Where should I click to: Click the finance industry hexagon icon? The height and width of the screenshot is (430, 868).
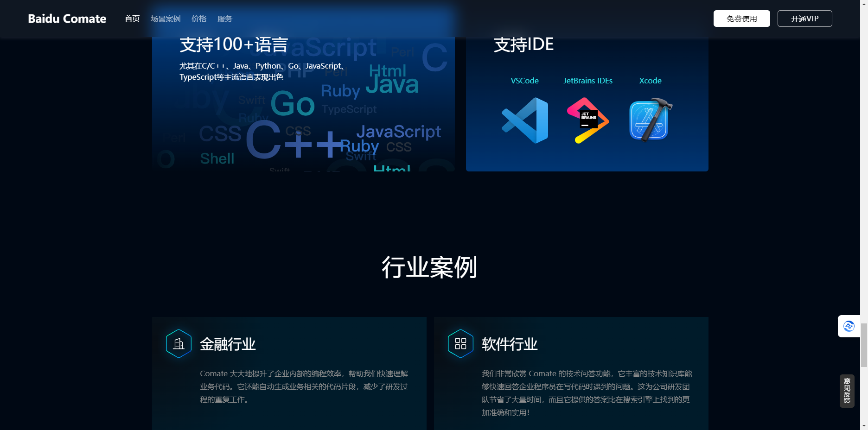coord(179,344)
